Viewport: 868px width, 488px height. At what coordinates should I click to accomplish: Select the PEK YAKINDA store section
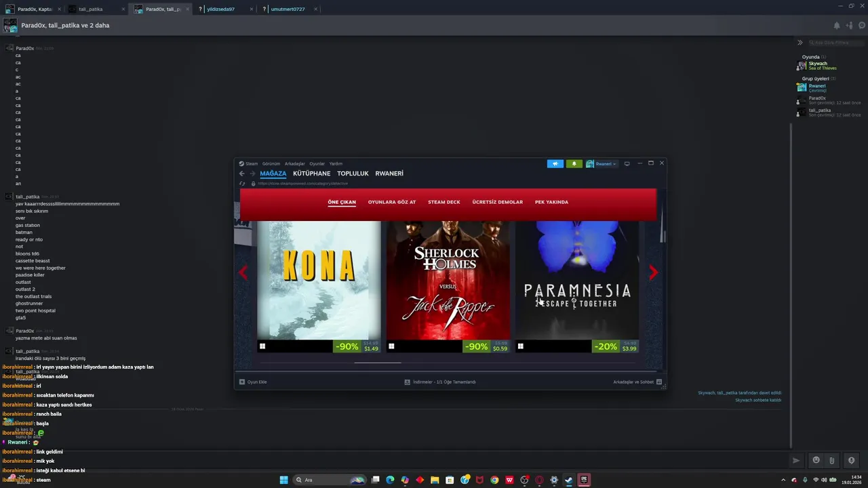pos(551,202)
